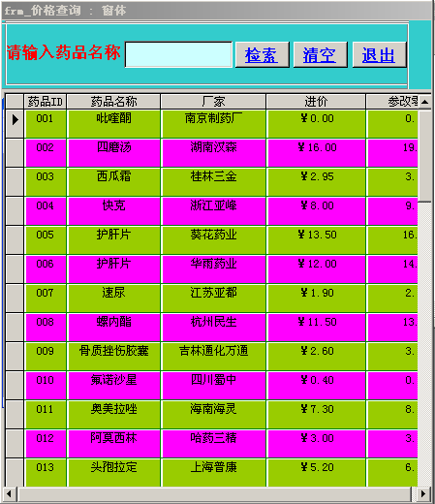Viewport: 435px width, 504px height.
Task: Click the 螺内酯 drug name cell
Action: coord(114,328)
